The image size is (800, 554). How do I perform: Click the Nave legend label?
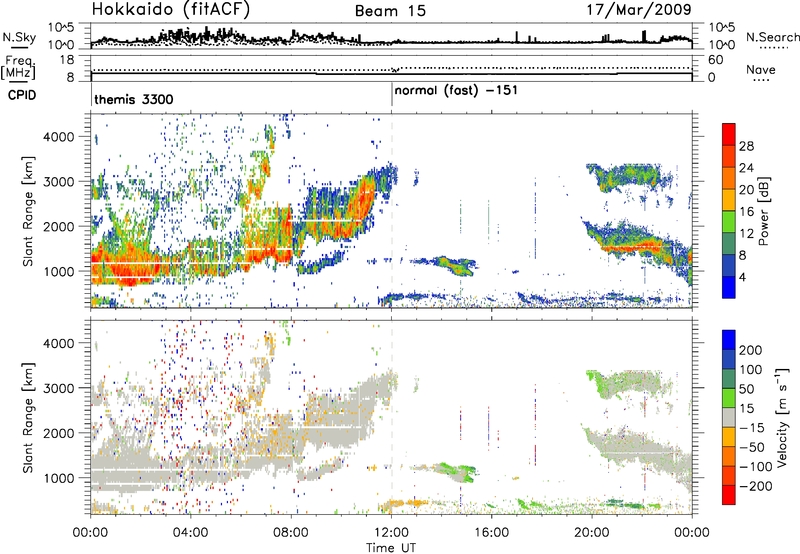(760, 69)
